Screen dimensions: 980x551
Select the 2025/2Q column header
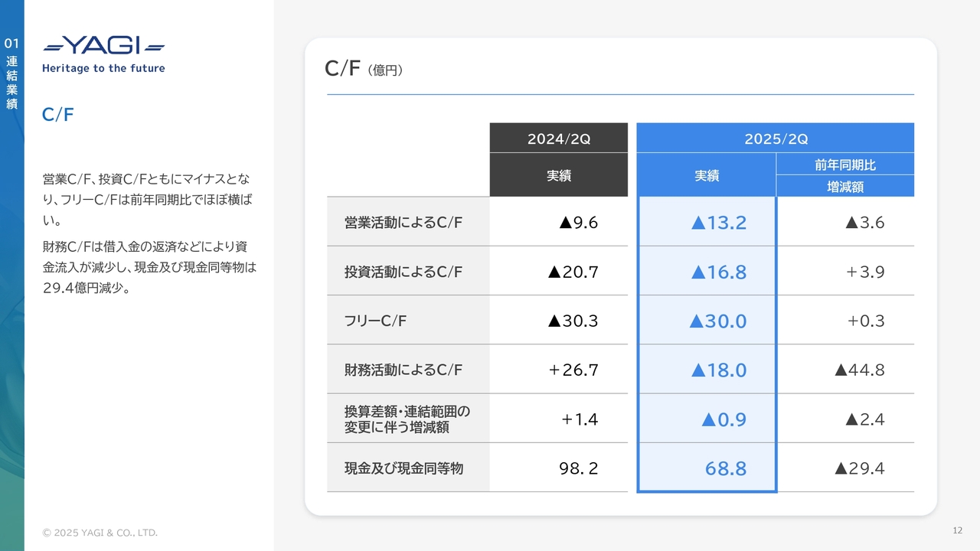pyautogui.click(x=776, y=139)
